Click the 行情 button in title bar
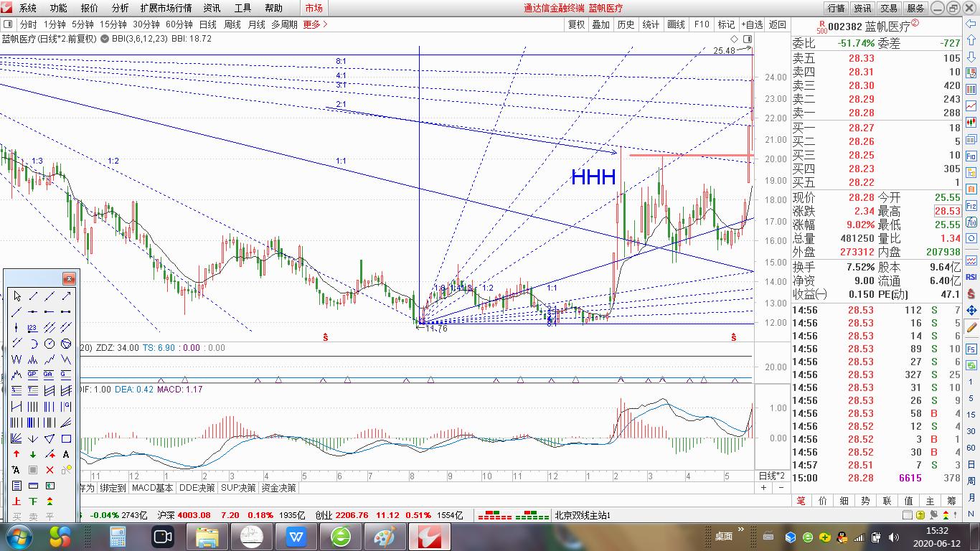 [x=836, y=8]
